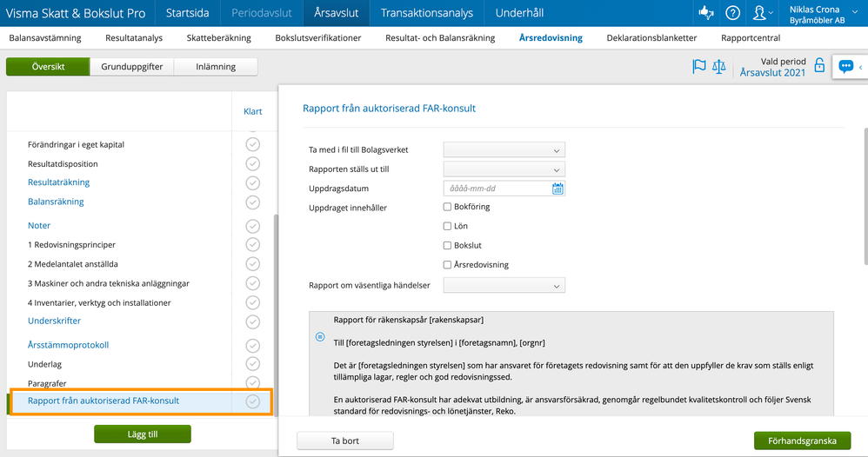Open the user profile icon menu
The image size is (868, 457).
pyautogui.click(x=762, y=13)
